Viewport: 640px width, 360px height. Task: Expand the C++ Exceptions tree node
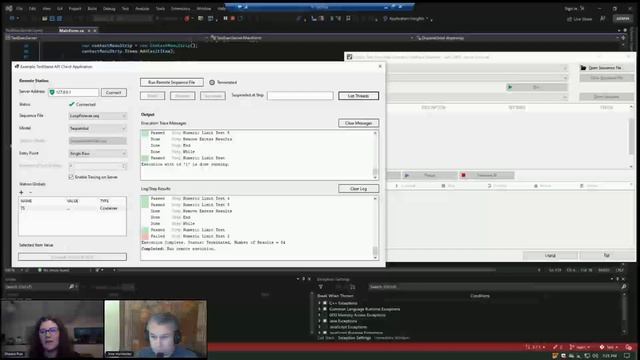pos(319,303)
